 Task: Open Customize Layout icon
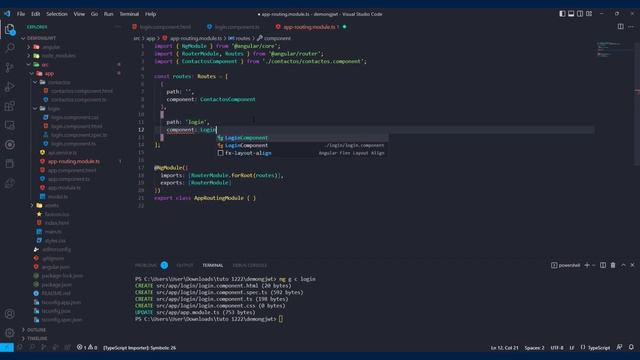[589, 13]
